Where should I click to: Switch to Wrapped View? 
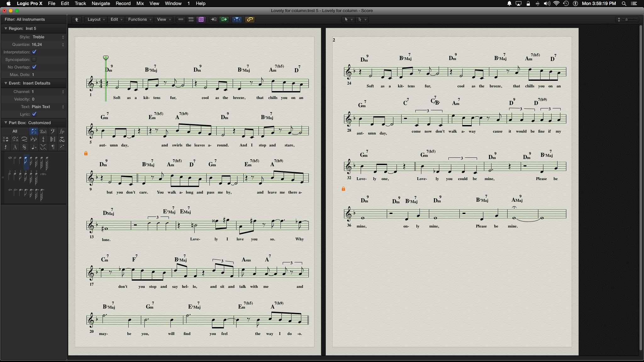tap(191, 19)
